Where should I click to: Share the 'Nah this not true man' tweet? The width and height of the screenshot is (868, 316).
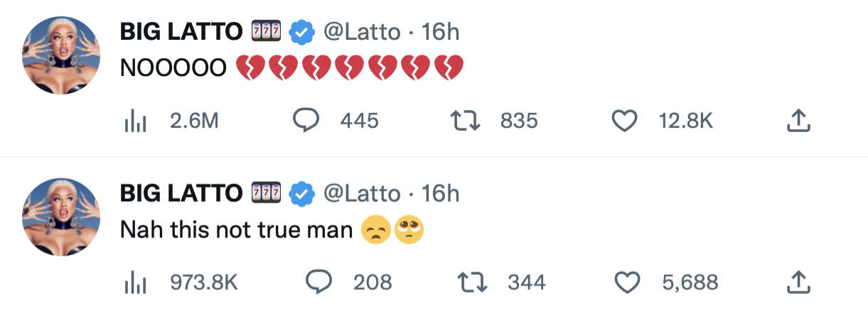pyautogui.click(x=798, y=282)
